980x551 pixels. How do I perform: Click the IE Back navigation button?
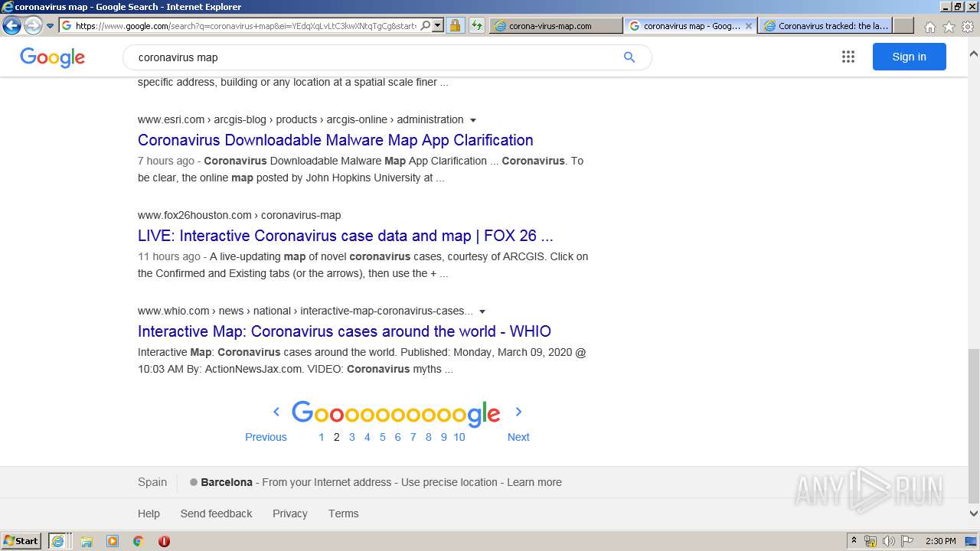tap(11, 26)
